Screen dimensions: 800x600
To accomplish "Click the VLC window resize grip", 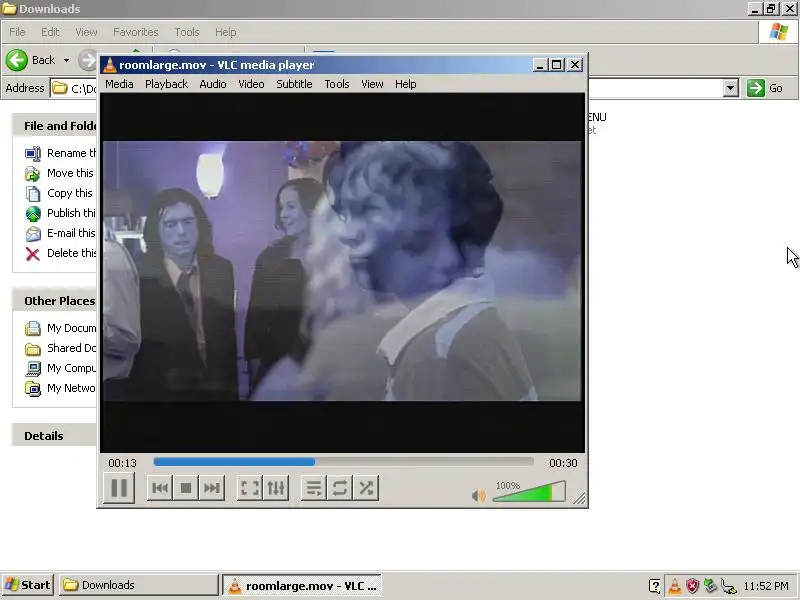I will coord(580,498).
